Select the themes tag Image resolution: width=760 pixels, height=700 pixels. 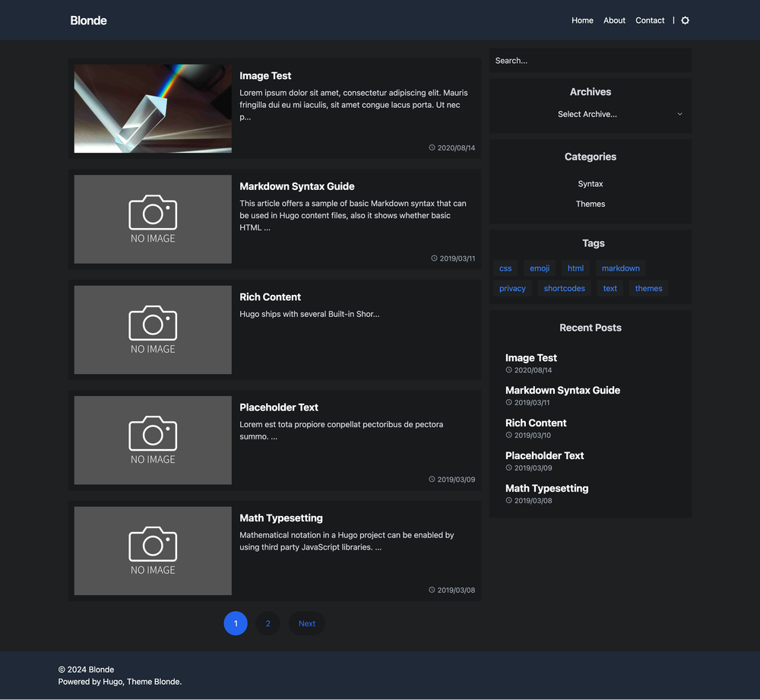pyautogui.click(x=648, y=288)
